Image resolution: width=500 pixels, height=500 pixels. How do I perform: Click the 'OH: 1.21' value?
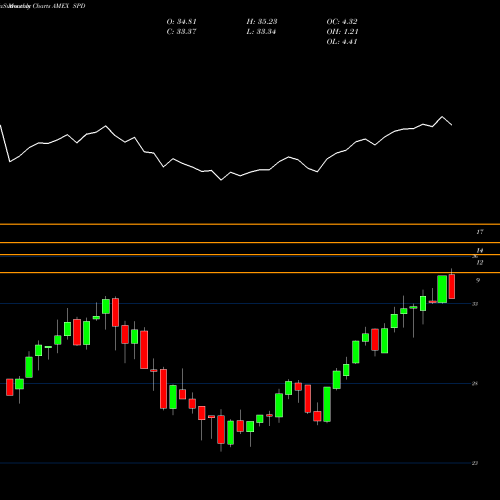coord(342,32)
